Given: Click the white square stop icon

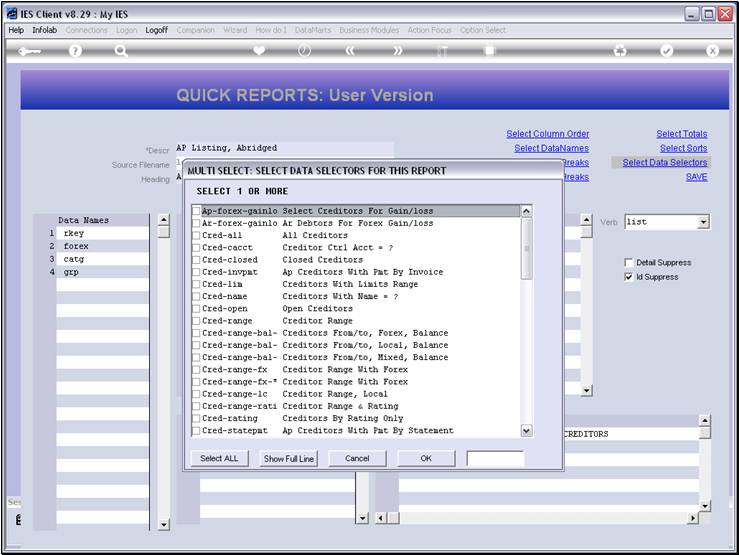Looking at the screenshot, I should 490,50.
